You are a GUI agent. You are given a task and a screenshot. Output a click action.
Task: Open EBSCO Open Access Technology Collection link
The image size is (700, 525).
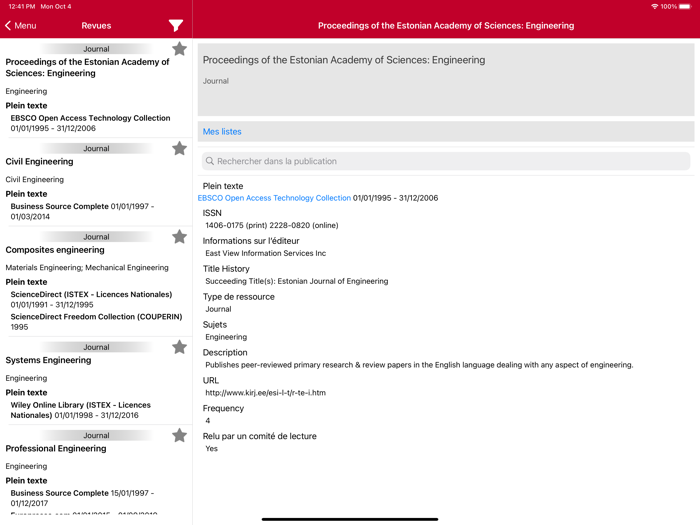[x=274, y=198]
